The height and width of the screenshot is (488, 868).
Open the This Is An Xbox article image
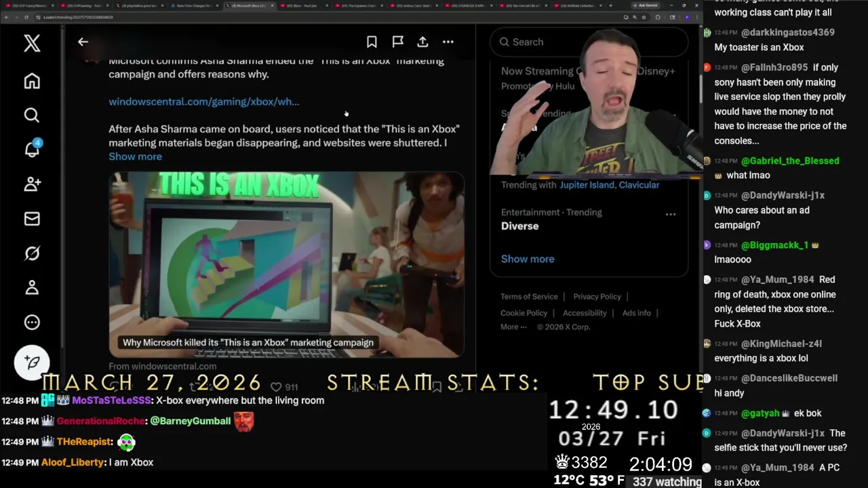click(x=286, y=264)
